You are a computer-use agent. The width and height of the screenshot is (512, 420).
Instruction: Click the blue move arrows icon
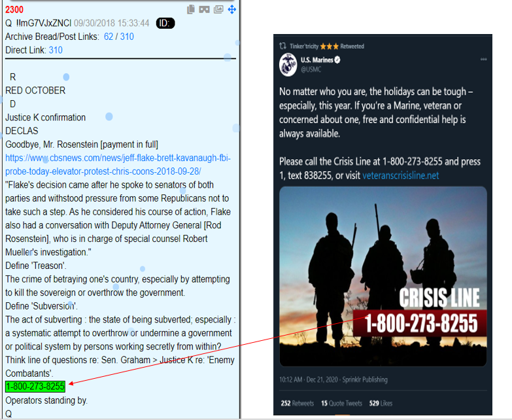(x=232, y=9)
